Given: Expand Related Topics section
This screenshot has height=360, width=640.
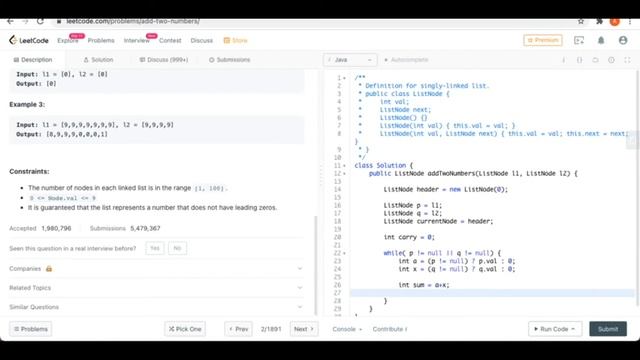Looking at the screenshot, I should [x=156, y=288].
